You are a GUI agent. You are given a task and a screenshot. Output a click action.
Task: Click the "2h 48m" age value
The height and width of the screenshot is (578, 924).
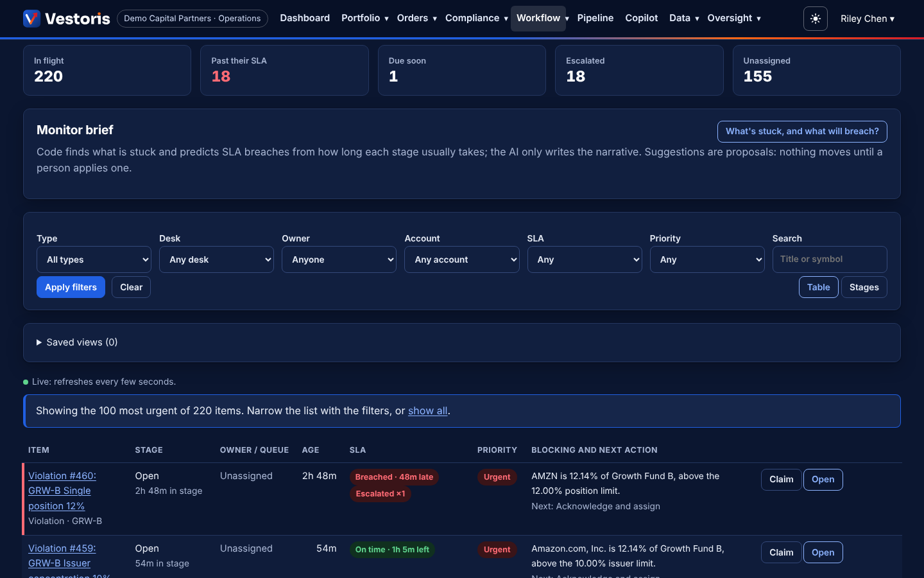(319, 476)
